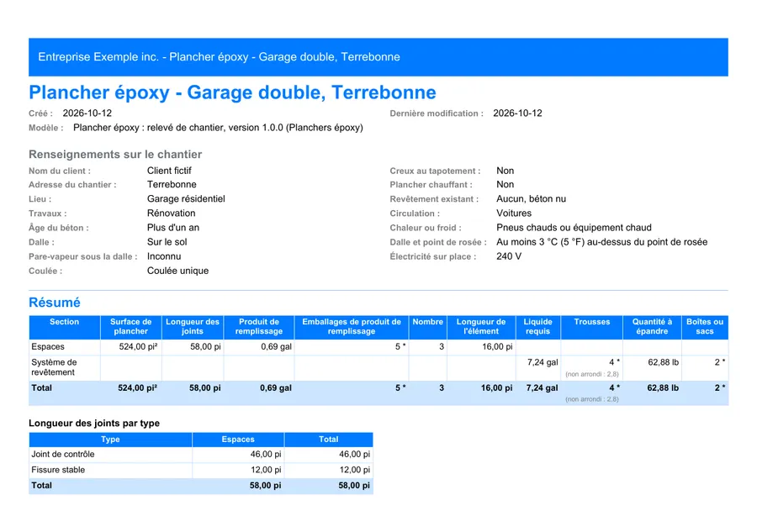Click the Circulation value 'Voitures'
The height and width of the screenshot is (532, 757).
pos(514,213)
